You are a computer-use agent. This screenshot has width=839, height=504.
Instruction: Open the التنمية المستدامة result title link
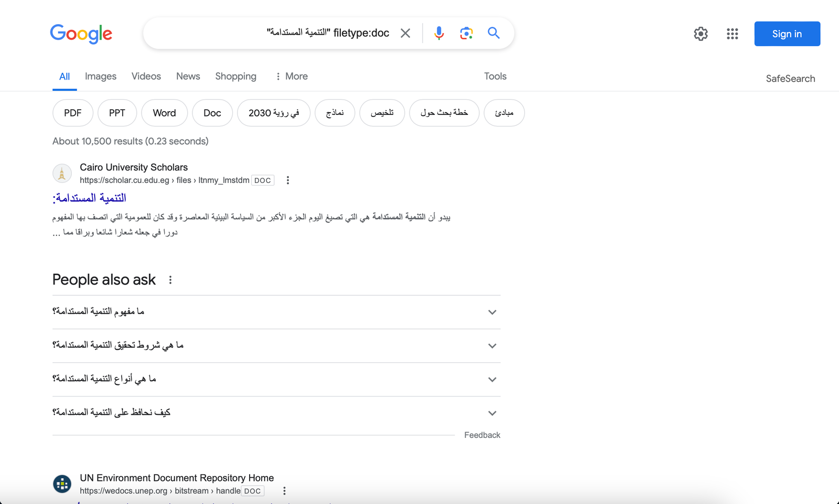click(x=90, y=198)
